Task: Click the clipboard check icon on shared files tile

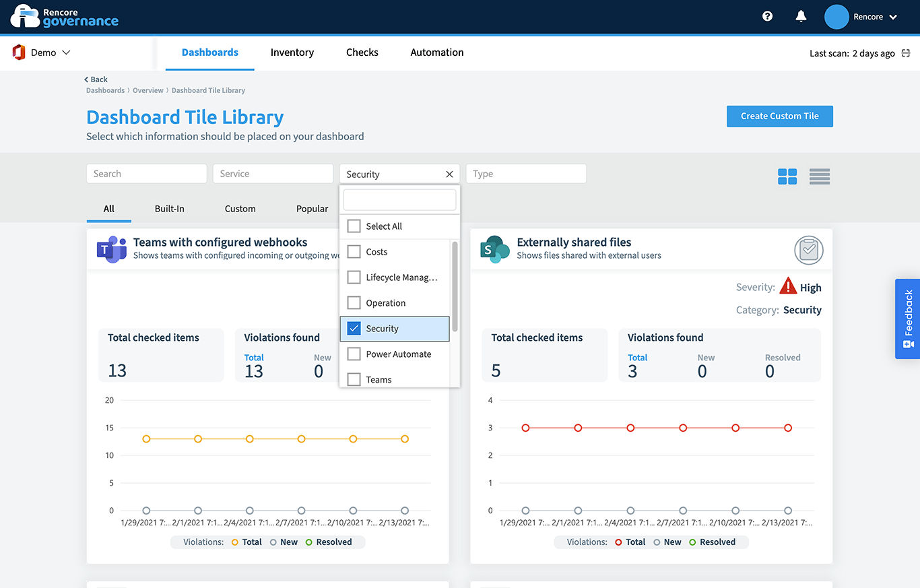Action: (809, 250)
